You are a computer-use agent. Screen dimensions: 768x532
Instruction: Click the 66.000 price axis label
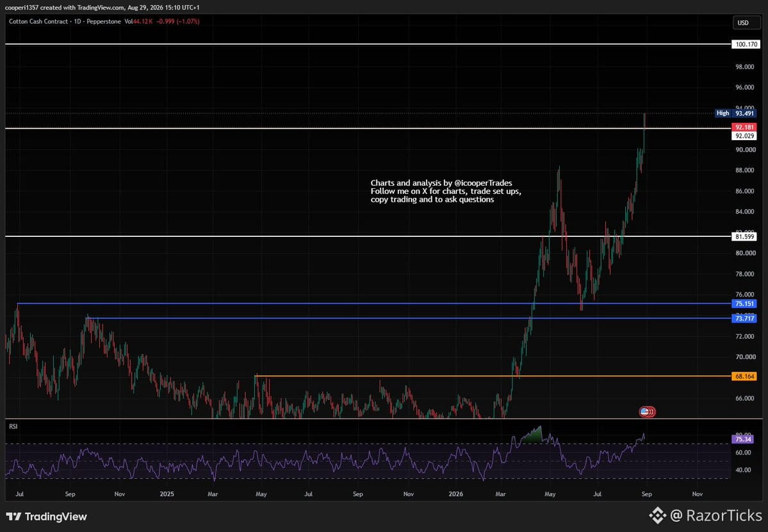745,398
